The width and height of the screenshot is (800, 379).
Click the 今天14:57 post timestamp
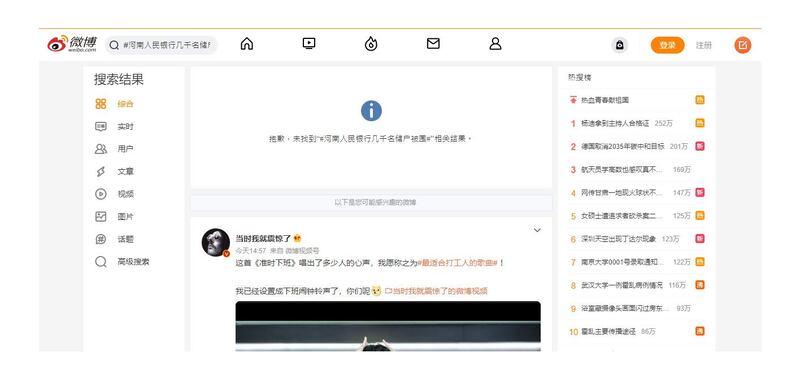tap(251, 250)
